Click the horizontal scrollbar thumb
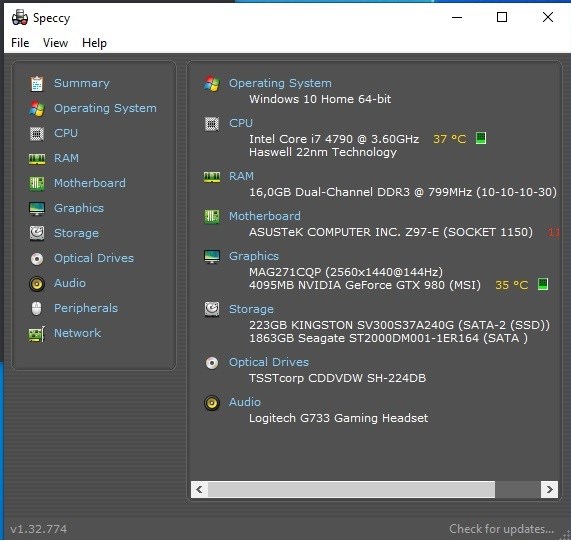The height and width of the screenshot is (541, 571). (351, 490)
